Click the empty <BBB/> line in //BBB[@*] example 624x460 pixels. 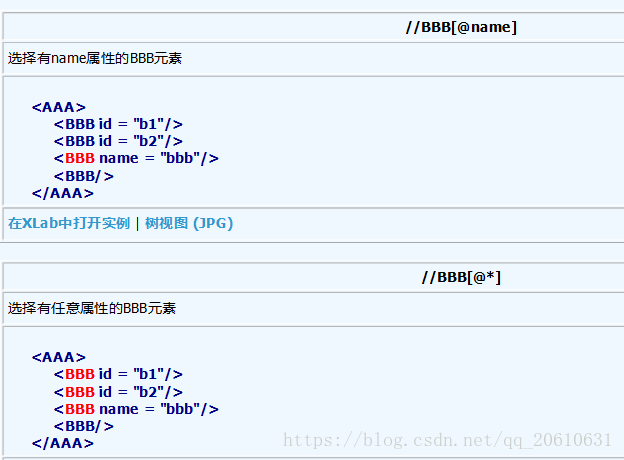(84, 426)
